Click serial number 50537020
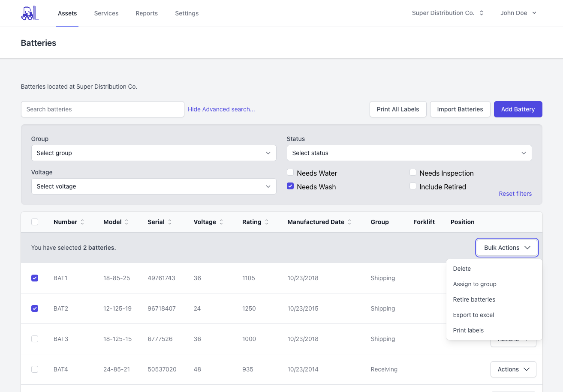Image resolution: width=563 pixels, height=392 pixels. (162, 369)
